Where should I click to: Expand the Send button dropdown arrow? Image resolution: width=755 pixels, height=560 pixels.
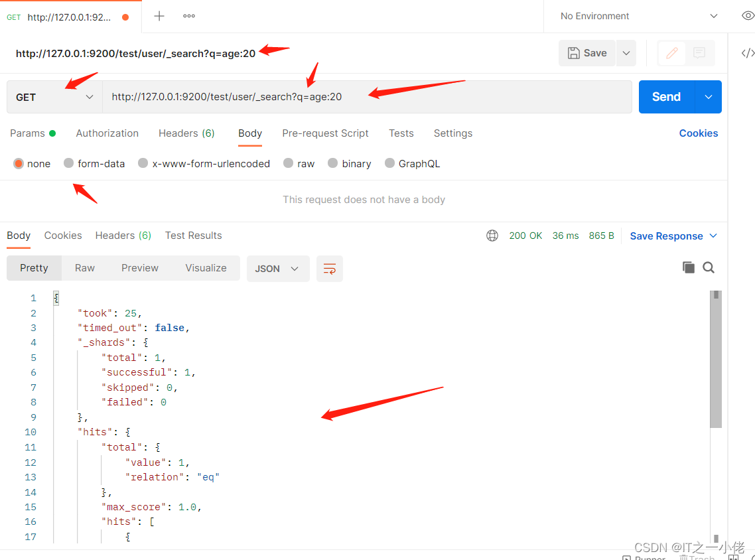[709, 97]
